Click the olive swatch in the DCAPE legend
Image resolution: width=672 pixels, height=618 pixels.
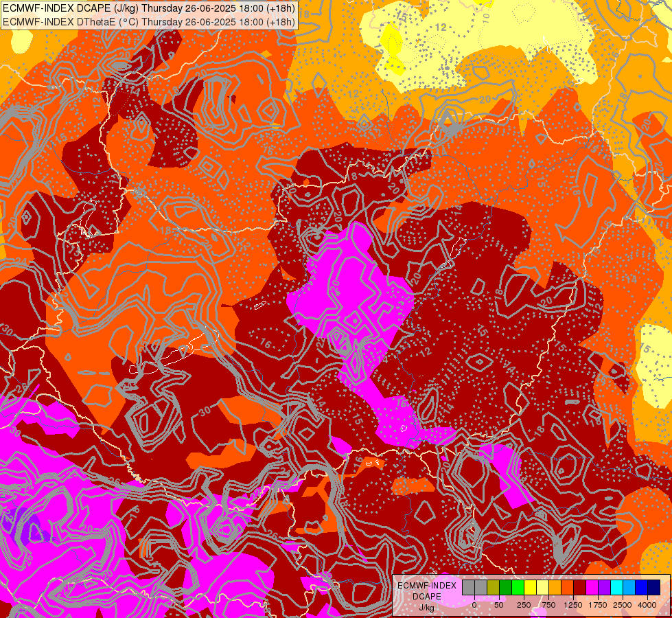pyautogui.click(x=494, y=588)
